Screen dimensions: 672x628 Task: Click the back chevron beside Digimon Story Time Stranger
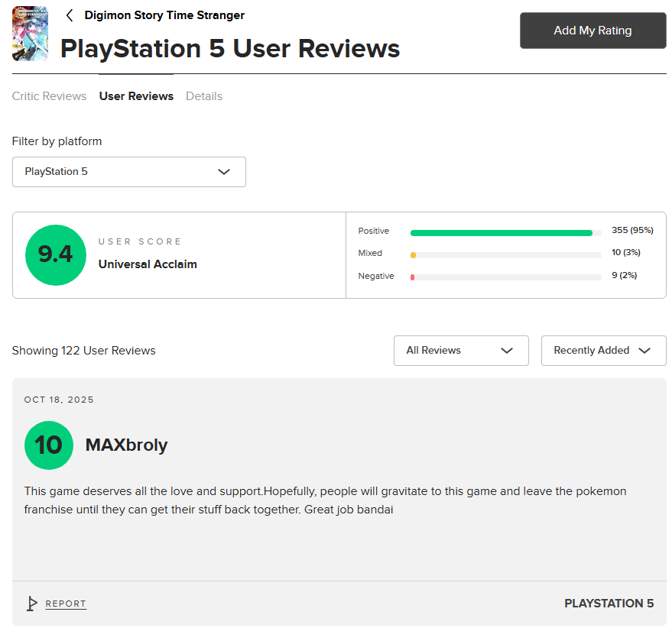click(70, 15)
